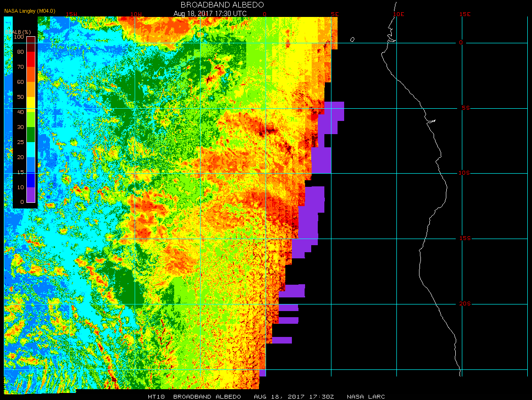Click the 'MT10' footer text
Screen dimensions: 532x400
point(156,397)
